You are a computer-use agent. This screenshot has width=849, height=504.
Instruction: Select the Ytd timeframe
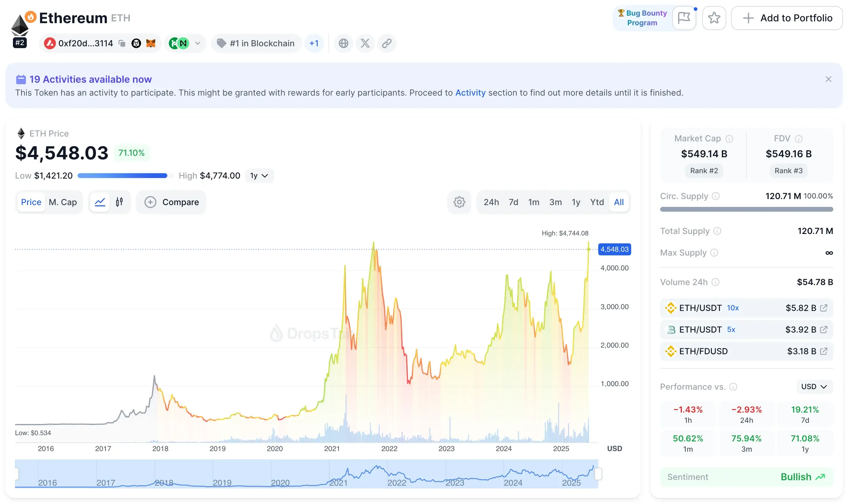[597, 202]
